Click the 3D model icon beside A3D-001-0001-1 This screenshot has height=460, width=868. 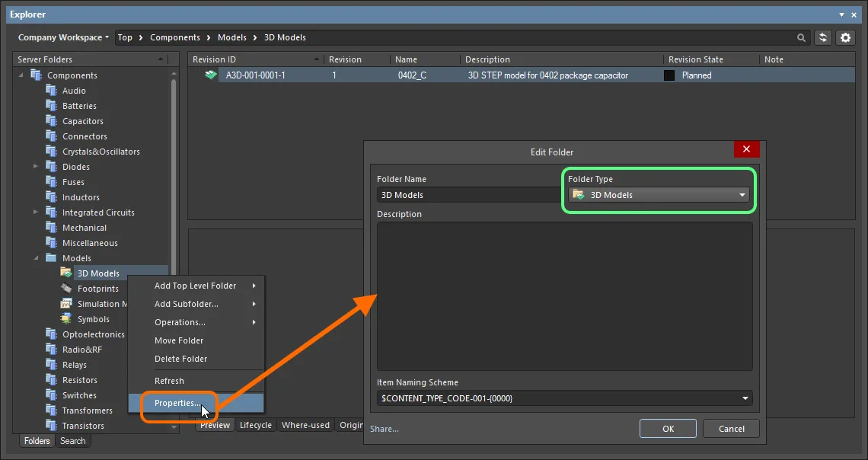click(x=211, y=75)
